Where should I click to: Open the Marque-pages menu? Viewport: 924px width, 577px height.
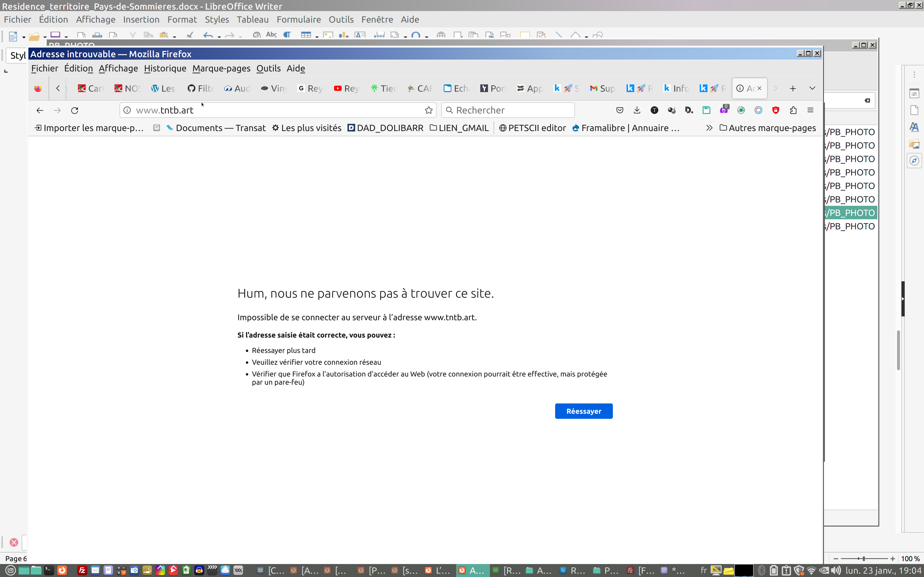(221, 68)
